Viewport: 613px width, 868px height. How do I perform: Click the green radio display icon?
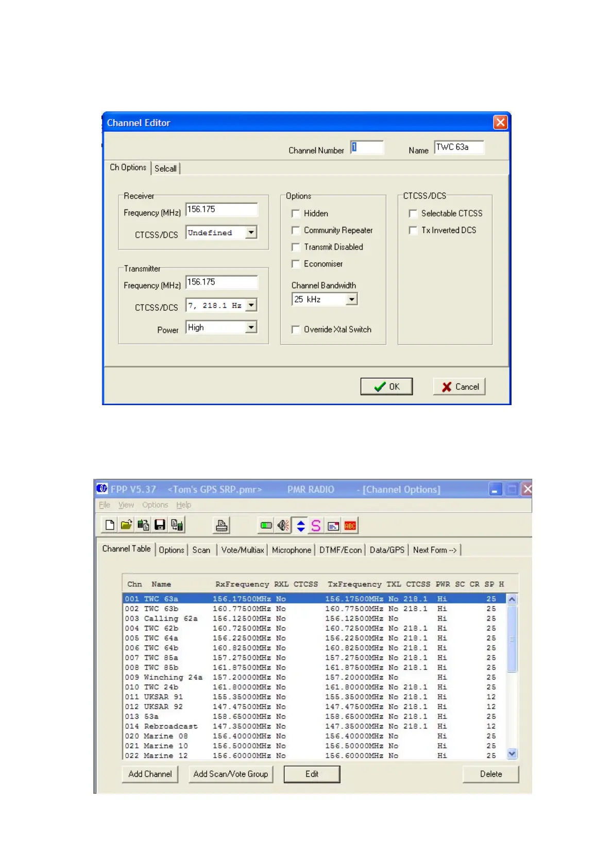266,525
